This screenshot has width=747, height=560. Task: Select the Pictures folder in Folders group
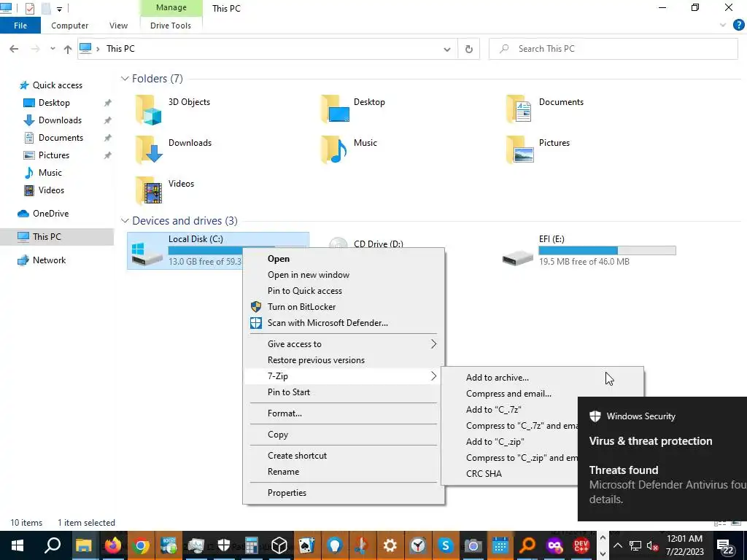point(538,150)
